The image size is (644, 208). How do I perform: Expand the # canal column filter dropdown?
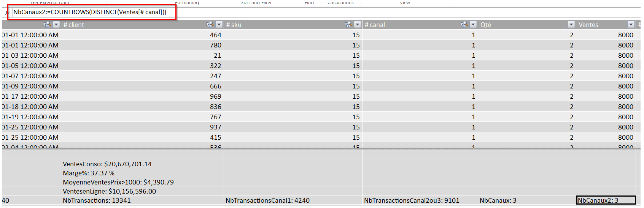tap(473, 25)
